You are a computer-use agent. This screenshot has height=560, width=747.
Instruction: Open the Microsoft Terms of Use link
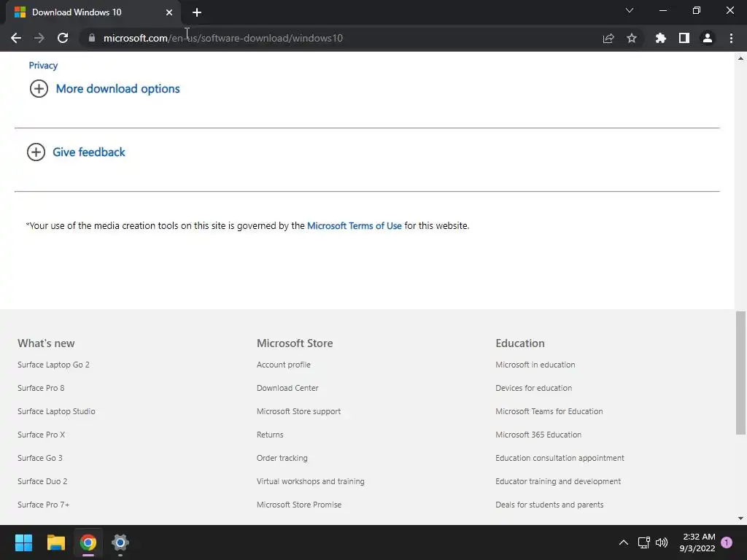tap(355, 226)
